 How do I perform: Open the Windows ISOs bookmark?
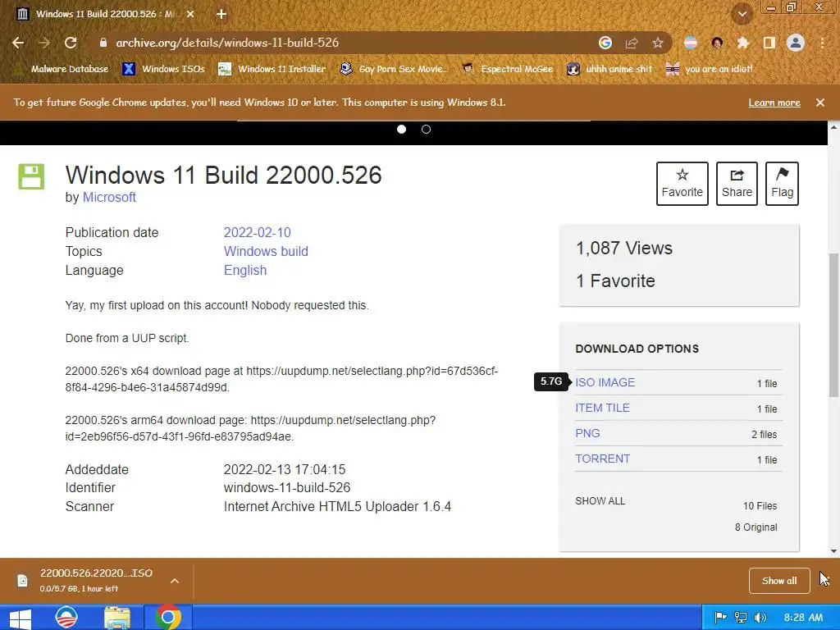pyautogui.click(x=163, y=69)
